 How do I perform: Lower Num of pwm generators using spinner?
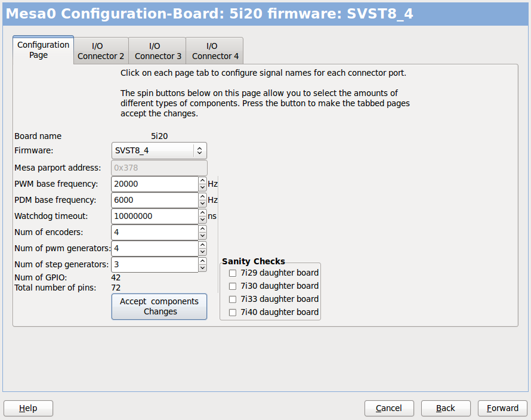pyautogui.click(x=202, y=251)
